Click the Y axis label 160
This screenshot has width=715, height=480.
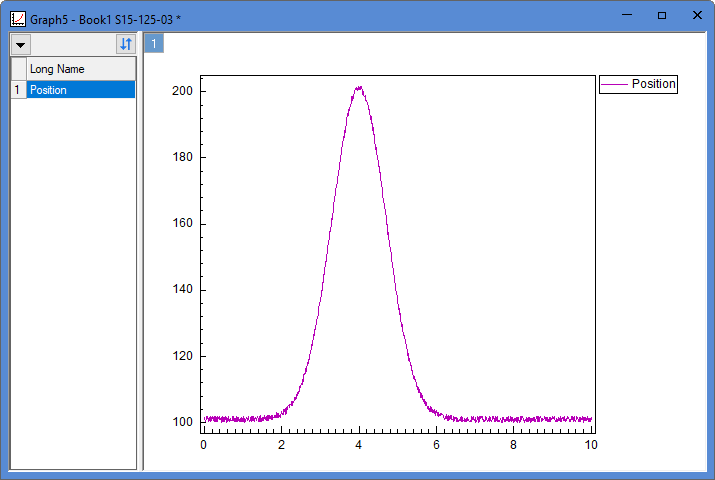182,223
